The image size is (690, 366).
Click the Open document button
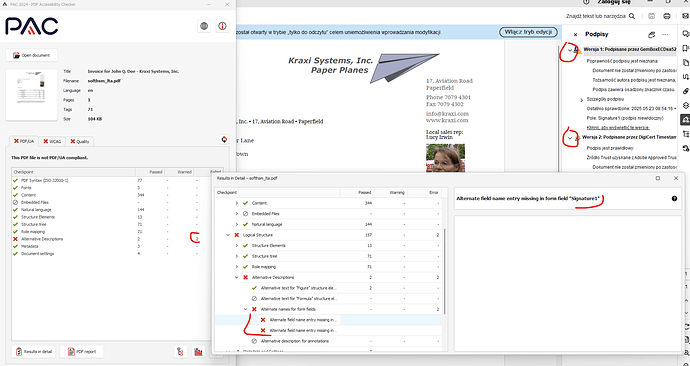[31, 55]
